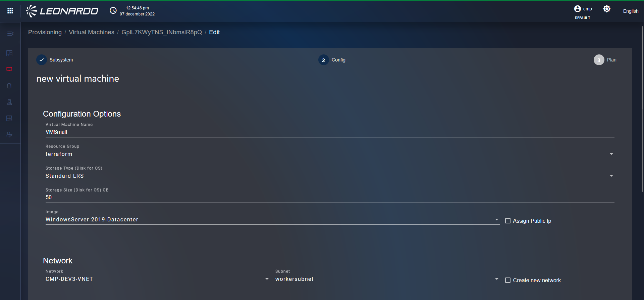Navigate to Virtual Machines breadcrumb
The width and height of the screenshot is (644, 300).
(x=92, y=32)
